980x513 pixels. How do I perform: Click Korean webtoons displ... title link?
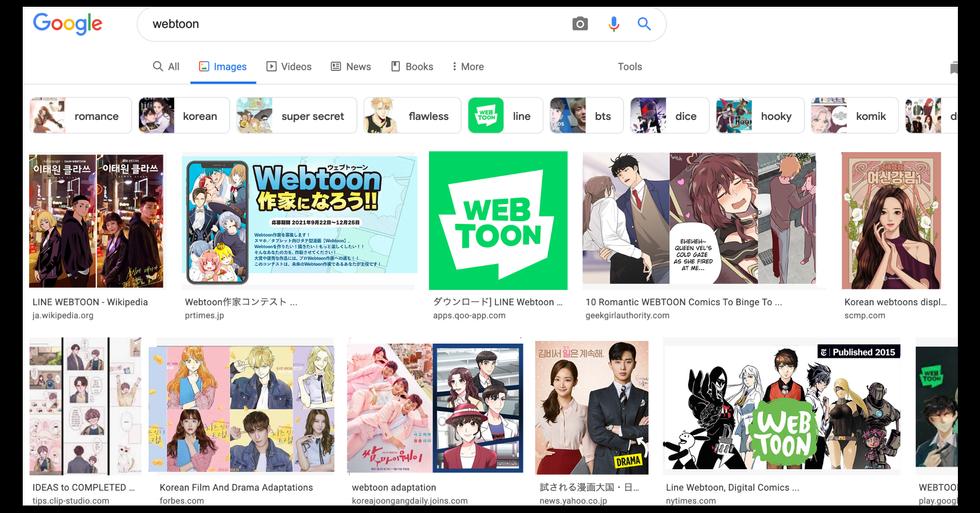pyautogui.click(x=896, y=302)
